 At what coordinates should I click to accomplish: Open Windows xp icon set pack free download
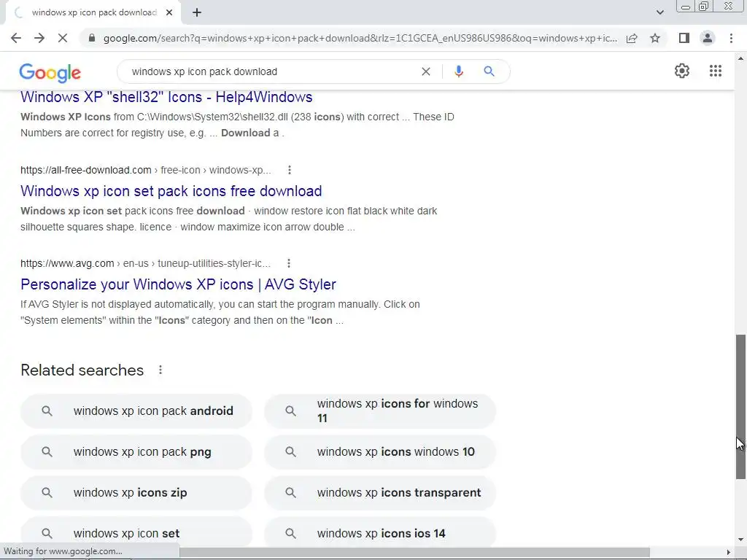tap(171, 191)
